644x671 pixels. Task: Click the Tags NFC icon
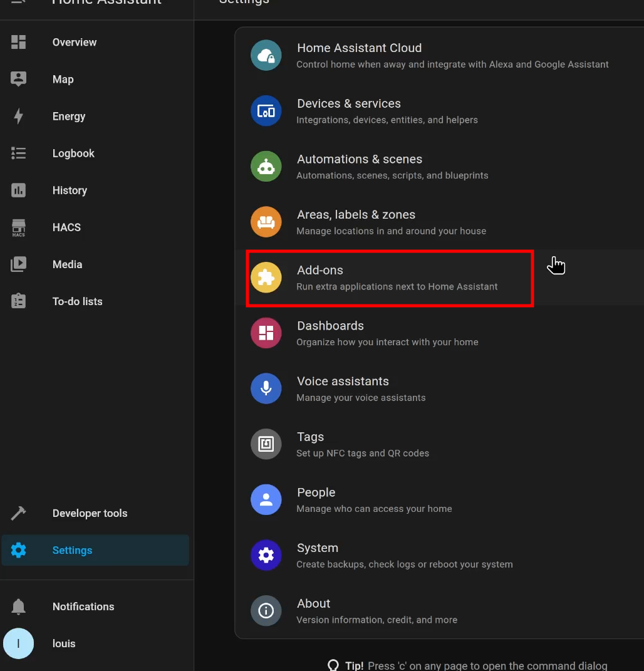pyautogui.click(x=266, y=444)
